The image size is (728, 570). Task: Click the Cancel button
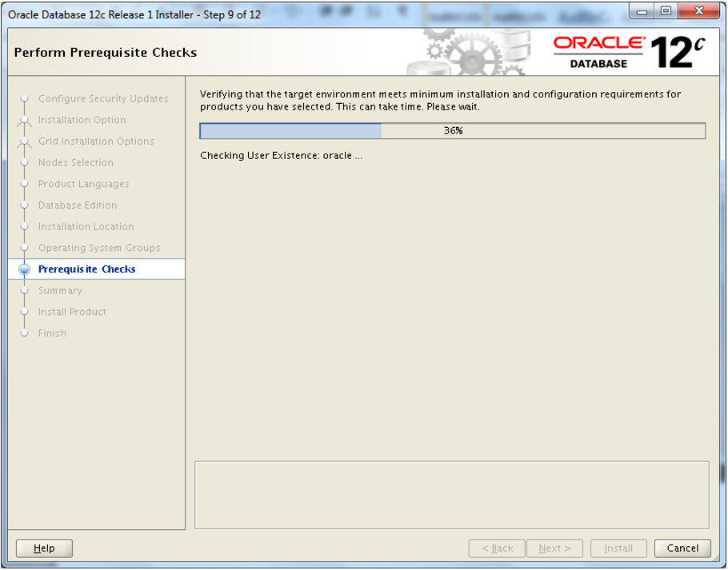tap(682, 548)
